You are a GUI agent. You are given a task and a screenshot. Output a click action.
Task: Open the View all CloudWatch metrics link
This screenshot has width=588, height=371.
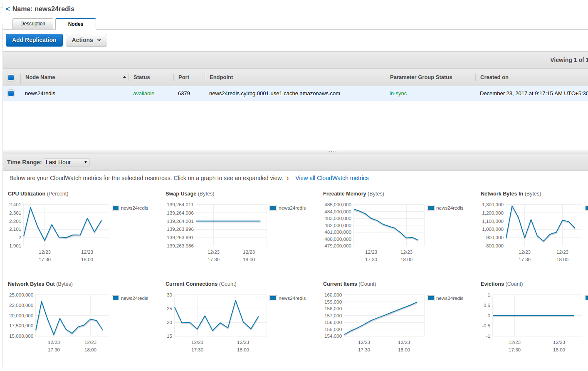[x=332, y=178]
